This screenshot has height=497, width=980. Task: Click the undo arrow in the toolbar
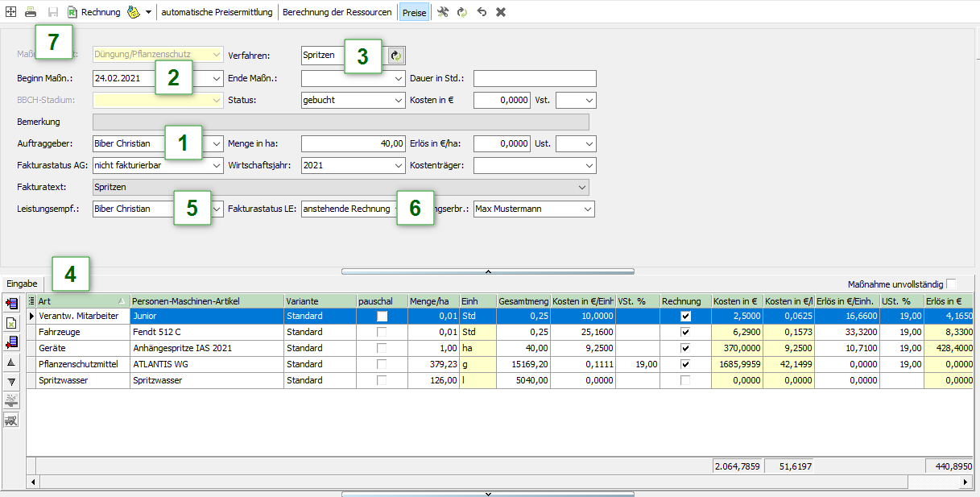point(482,12)
